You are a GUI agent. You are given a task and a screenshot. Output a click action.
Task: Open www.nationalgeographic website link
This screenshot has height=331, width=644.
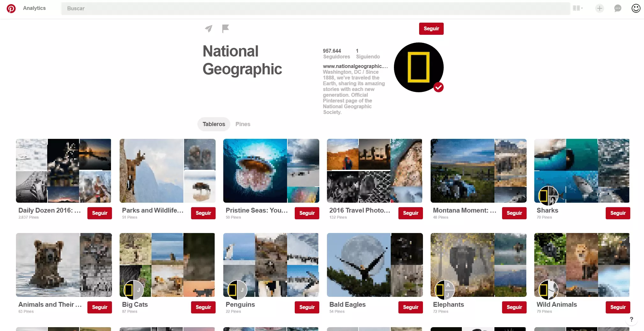click(x=355, y=66)
